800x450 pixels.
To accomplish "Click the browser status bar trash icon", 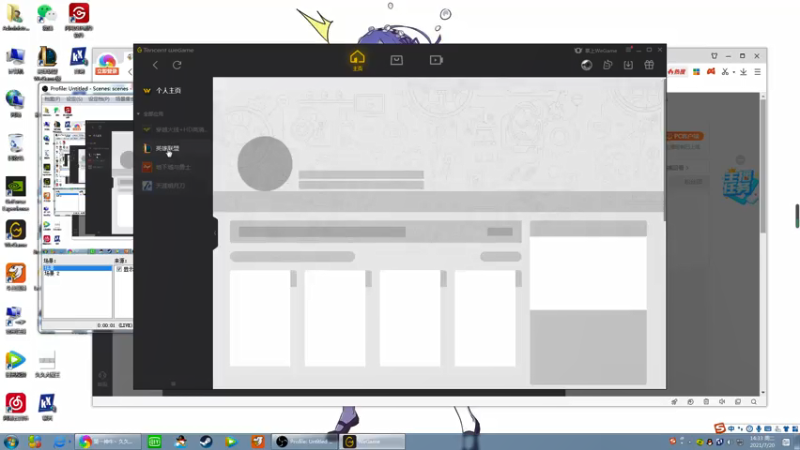I will coord(706,402).
